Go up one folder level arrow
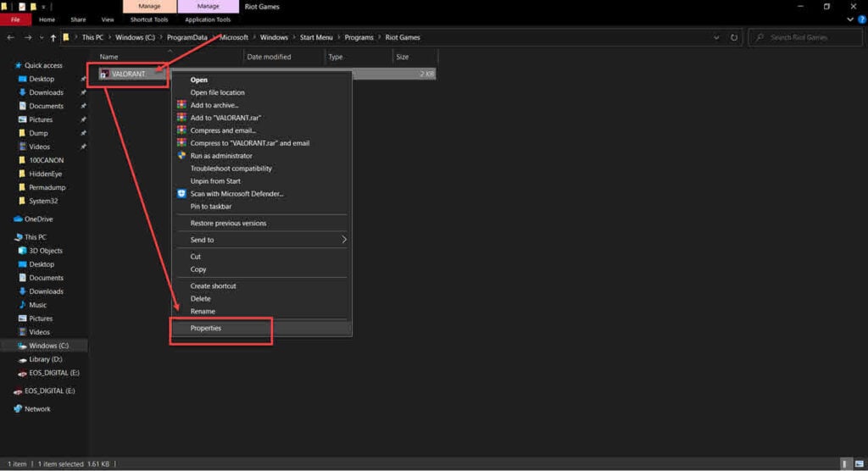This screenshot has height=471, width=868. pos(53,37)
